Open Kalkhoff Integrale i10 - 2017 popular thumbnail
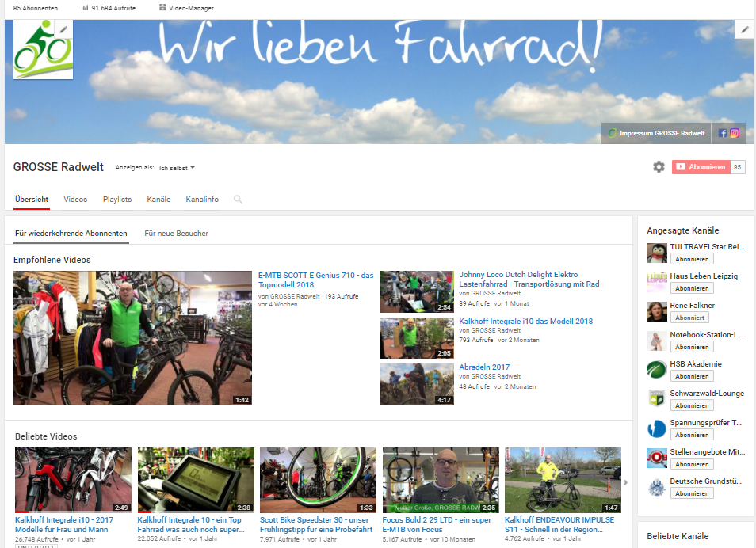The image size is (756, 548). tap(73, 480)
